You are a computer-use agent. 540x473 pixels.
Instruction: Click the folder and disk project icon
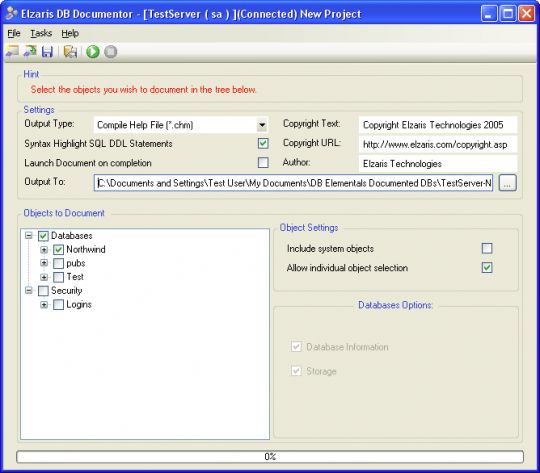pos(70,52)
